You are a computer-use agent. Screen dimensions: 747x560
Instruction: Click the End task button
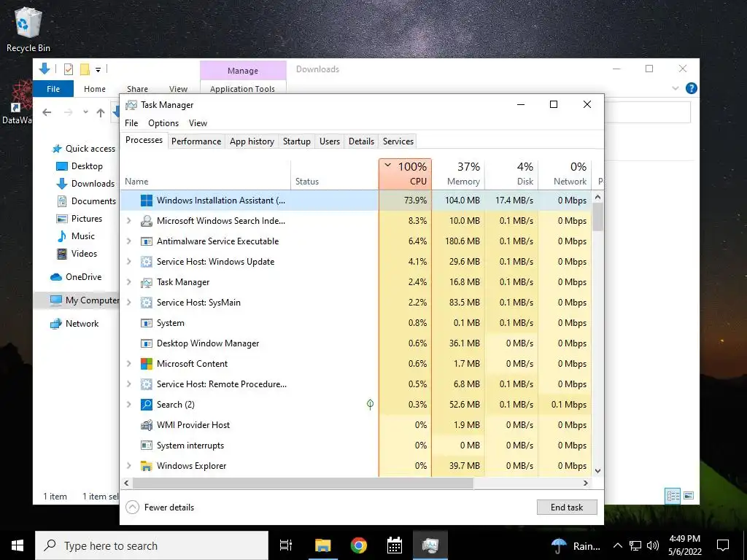coord(567,507)
